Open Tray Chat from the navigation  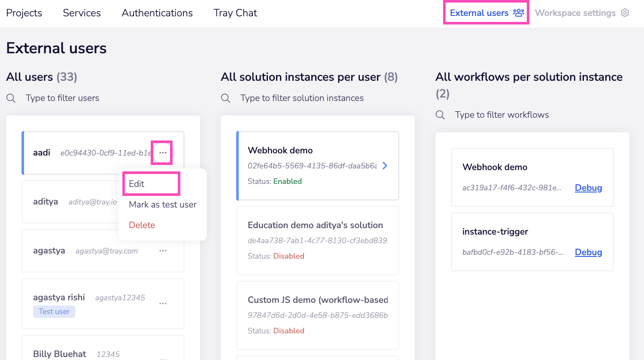pos(235,13)
